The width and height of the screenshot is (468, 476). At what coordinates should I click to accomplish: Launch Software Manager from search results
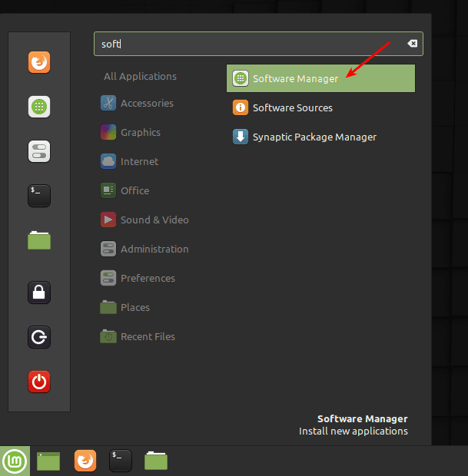point(320,78)
